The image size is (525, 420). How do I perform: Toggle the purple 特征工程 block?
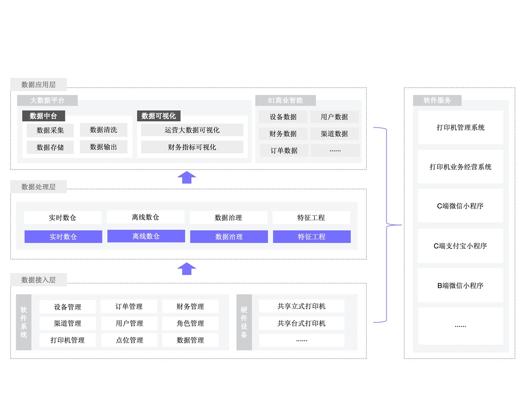click(311, 237)
